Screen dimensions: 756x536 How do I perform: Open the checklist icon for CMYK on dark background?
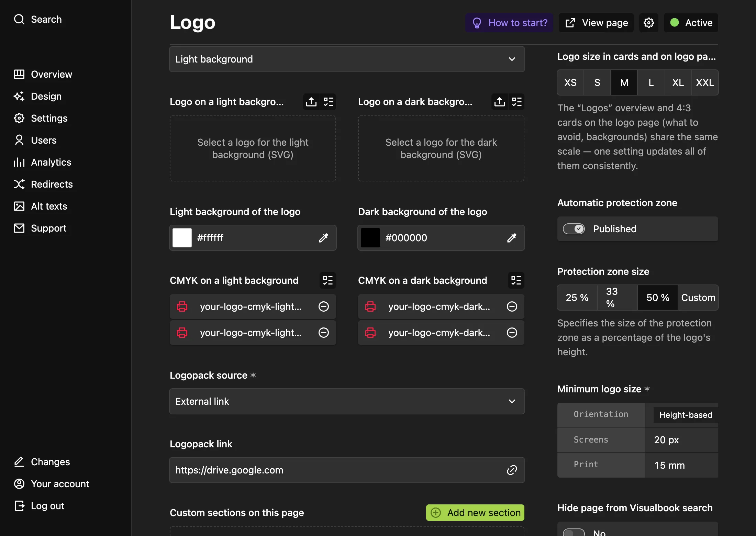click(516, 280)
